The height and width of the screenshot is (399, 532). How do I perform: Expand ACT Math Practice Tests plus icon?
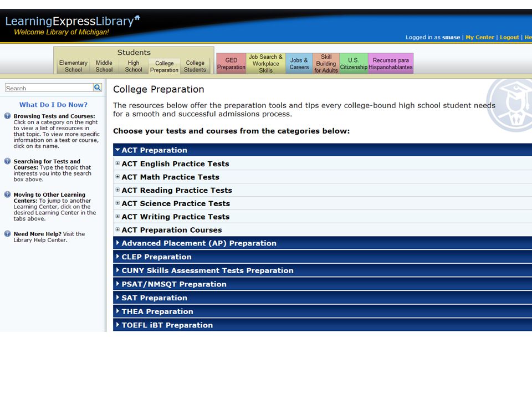coord(117,177)
